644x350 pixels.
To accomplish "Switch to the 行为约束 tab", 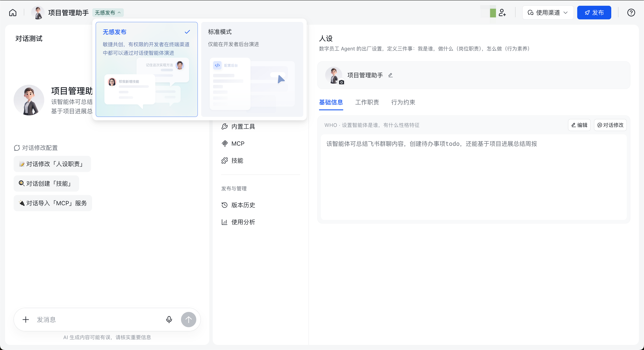I will (403, 102).
